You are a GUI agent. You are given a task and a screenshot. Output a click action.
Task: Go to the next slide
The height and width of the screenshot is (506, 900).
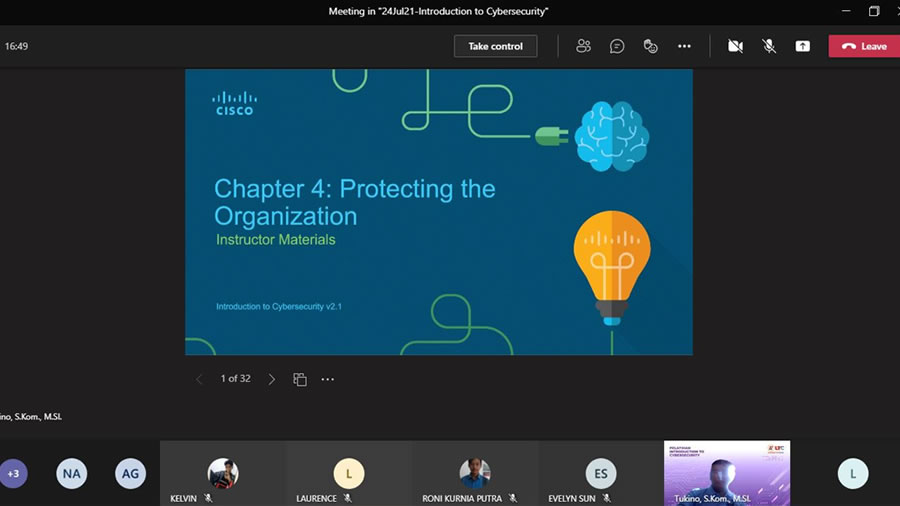tap(271, 379)
